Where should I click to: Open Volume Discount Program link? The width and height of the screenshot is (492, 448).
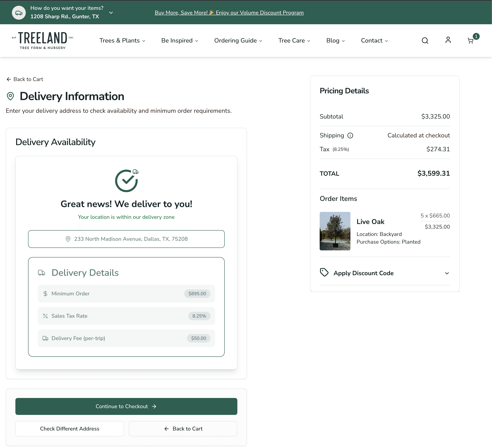[229, 13]
